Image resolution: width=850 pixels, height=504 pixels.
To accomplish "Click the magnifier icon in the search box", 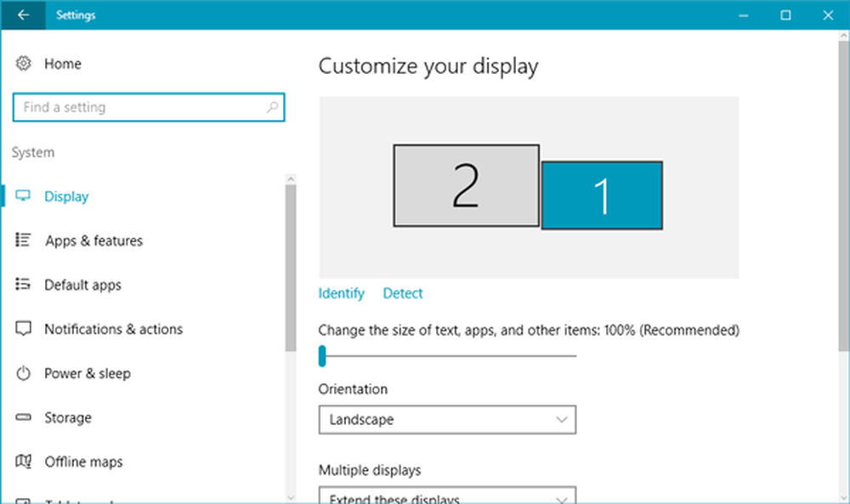I will [272, 107].
